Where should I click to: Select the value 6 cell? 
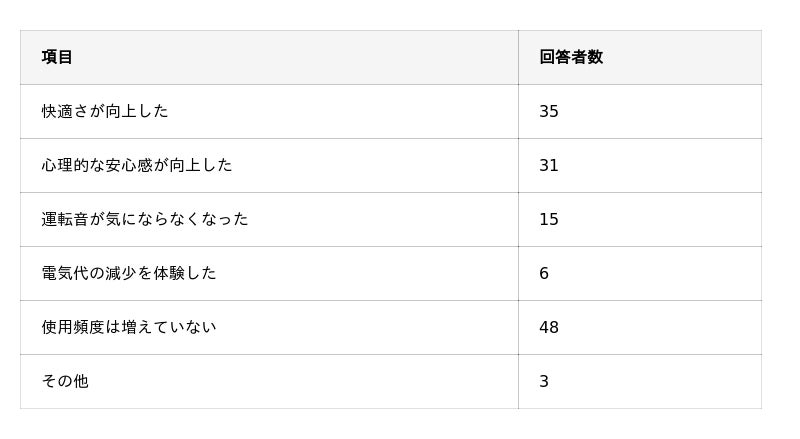click(x=544, y=273)
